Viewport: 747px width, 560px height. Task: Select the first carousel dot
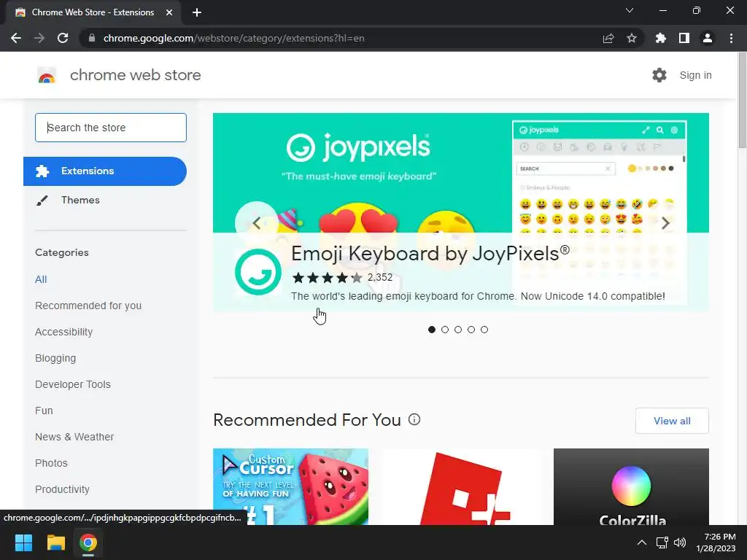coord(432,330)
